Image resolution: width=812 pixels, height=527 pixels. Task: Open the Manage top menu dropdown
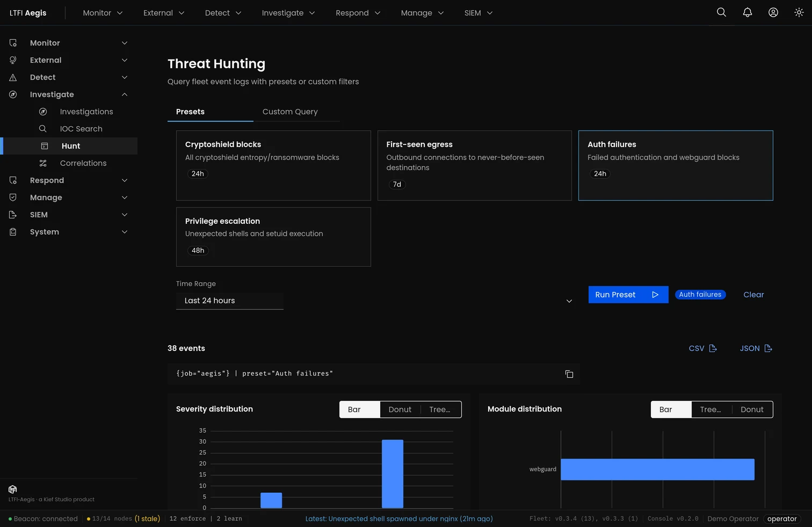pyautogui.click(x=422, y=13)
